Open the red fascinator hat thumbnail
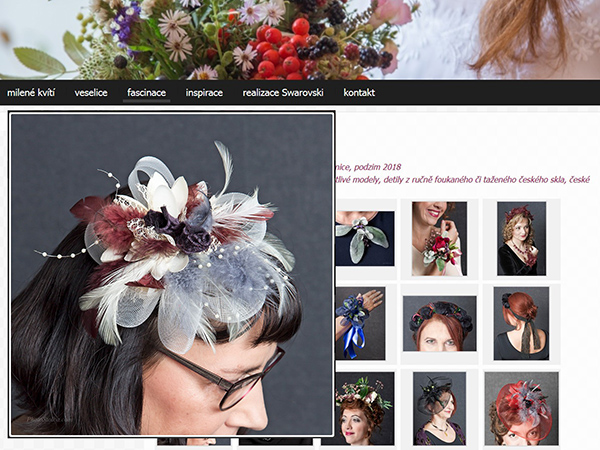Viewport: 600px width, 450px height. pos(522,408)
